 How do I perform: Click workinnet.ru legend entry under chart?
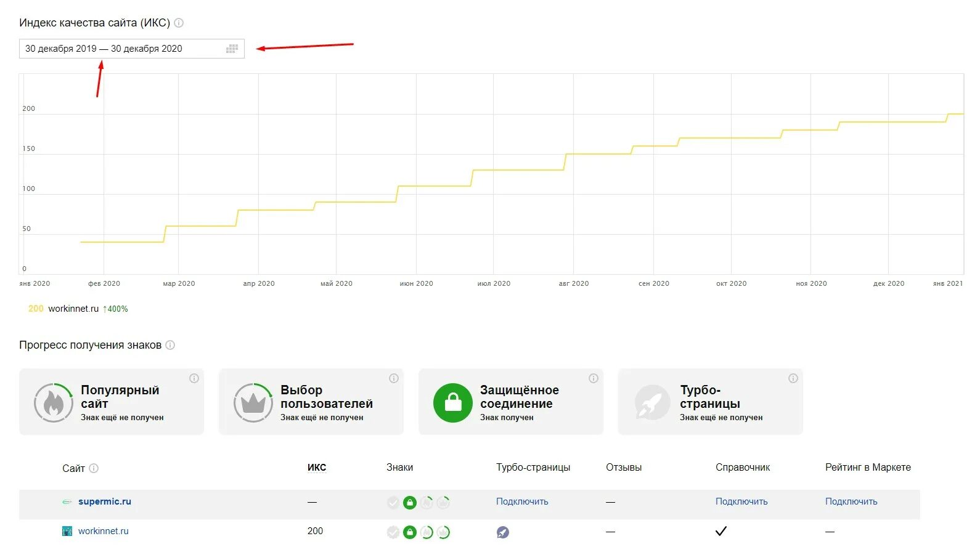pyautogui.click(x=73, y=309)
